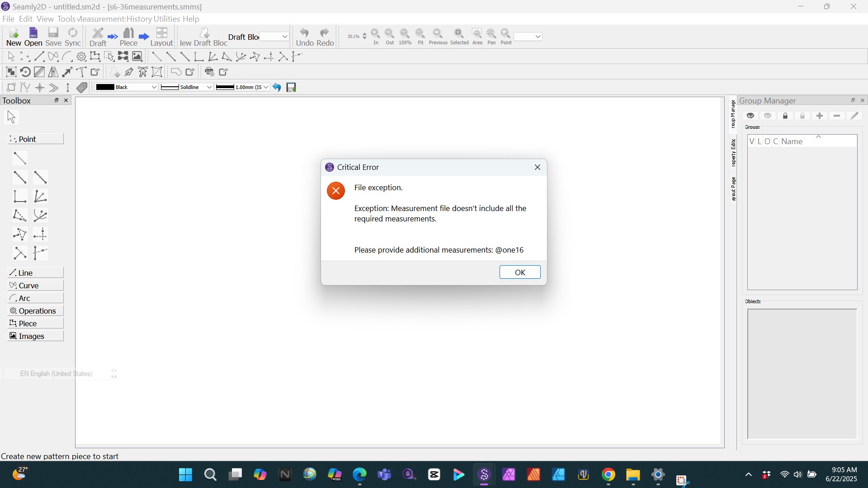
Task: Open the Help menu
Action: click(x=191, y=19)
